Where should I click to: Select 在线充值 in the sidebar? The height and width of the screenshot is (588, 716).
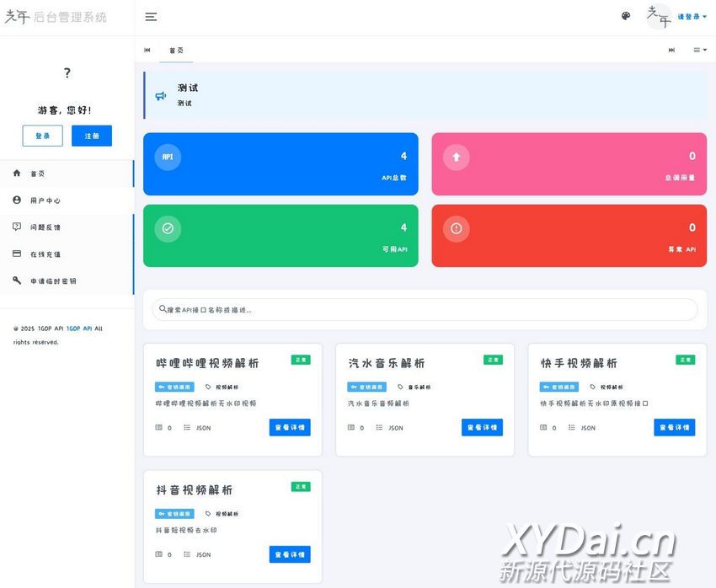[45, 254]
